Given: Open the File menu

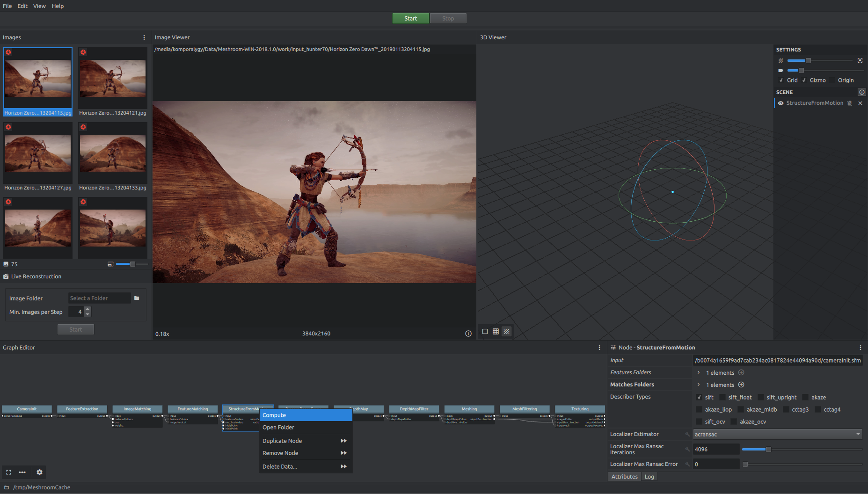Looking at the screenshot, I should 7,6.
